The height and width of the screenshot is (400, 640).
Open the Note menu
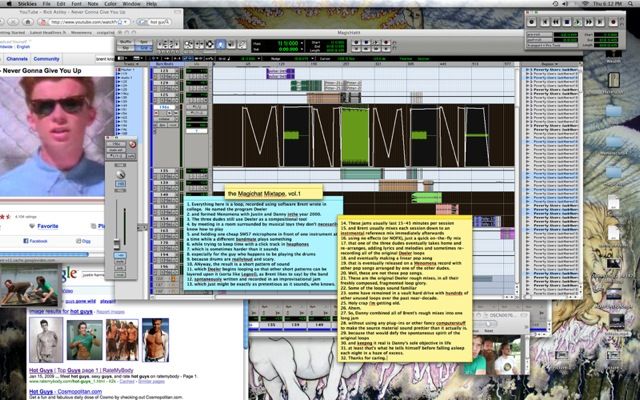coord(93,4)
